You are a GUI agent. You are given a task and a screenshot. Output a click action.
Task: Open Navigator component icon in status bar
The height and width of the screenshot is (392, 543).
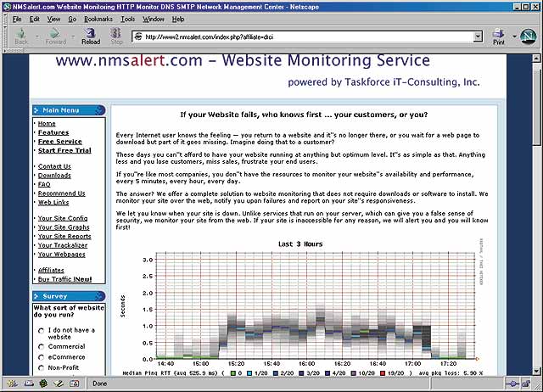[x=13, y=384]
